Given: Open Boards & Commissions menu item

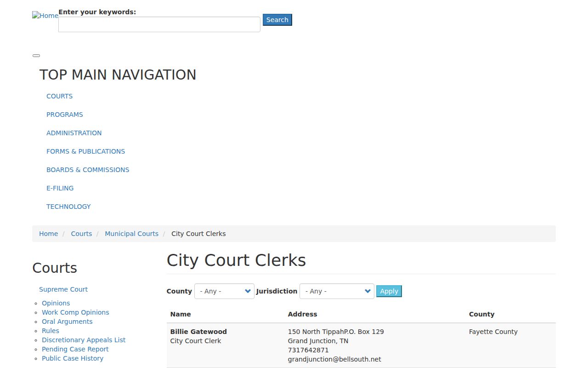Looking at the screenshot, I should [x=88, y=170].
